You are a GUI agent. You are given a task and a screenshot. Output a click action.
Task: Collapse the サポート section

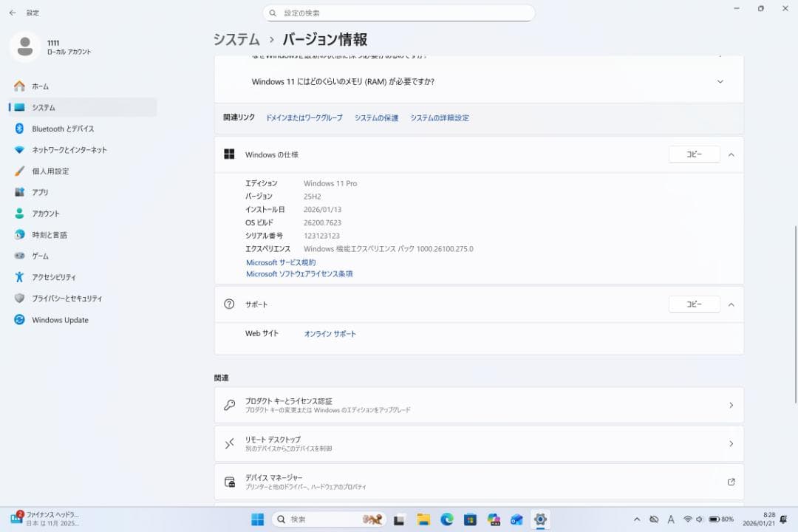[x=731, y=304]
